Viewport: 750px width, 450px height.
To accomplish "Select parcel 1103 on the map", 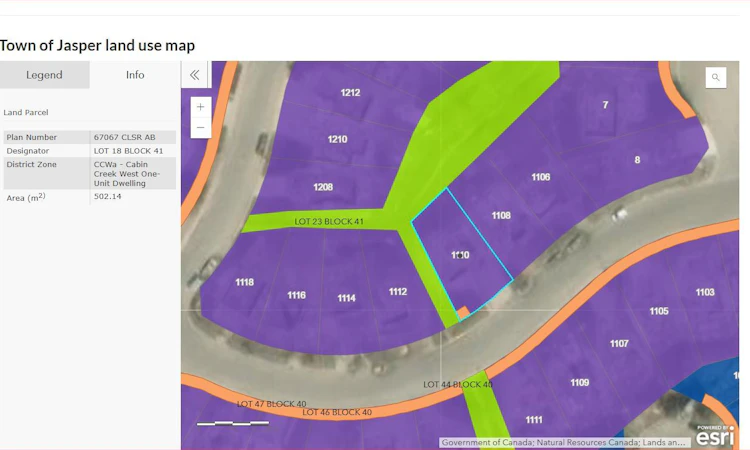I will 705,292.
